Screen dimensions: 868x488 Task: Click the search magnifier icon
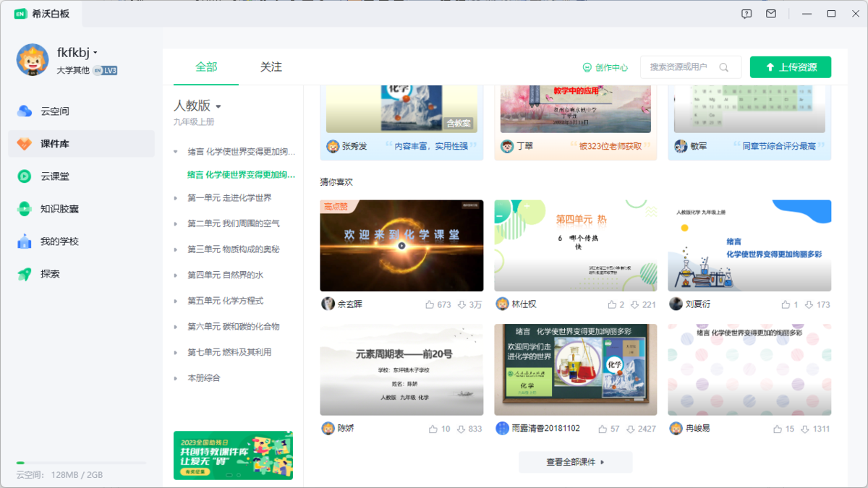tap(724, 67)
